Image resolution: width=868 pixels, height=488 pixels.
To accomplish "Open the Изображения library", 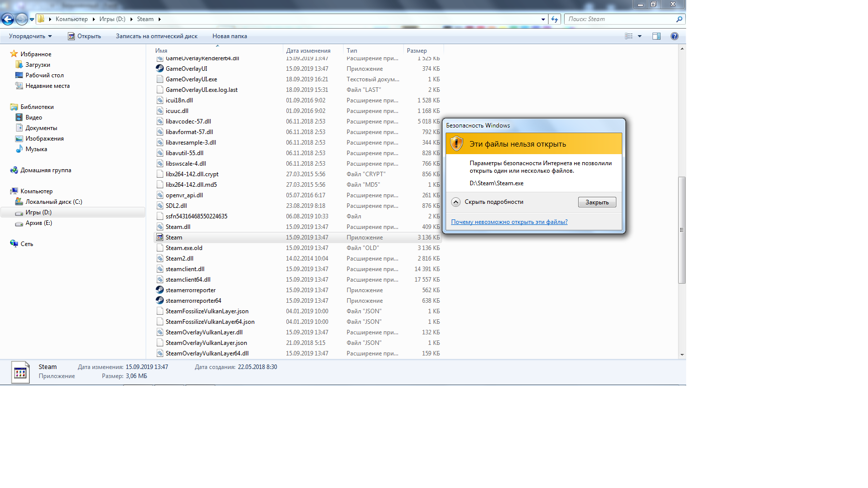I will 44,139.
